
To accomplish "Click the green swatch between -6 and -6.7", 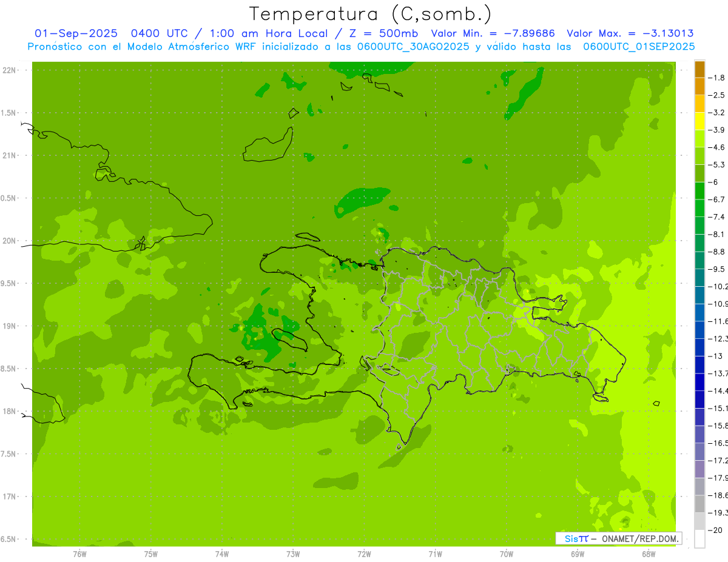I will [x=699, y=191].
